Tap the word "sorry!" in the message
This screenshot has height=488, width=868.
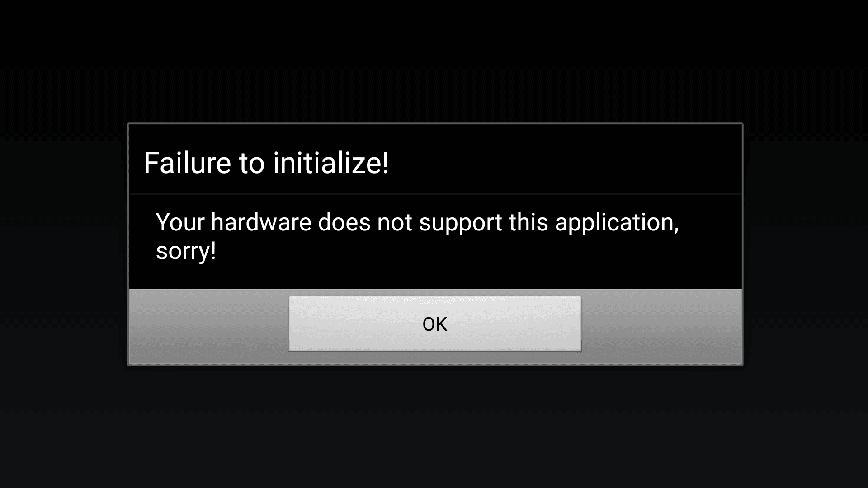[x=186, y=251]
